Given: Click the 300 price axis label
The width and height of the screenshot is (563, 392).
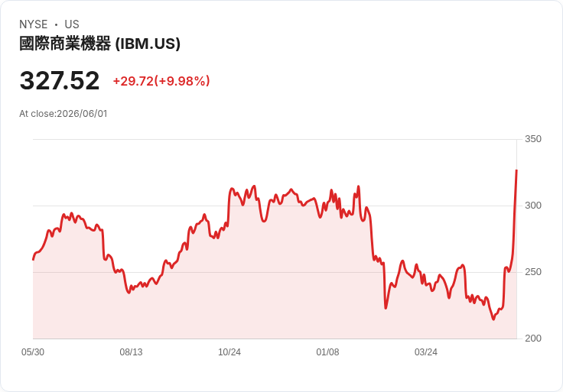Looking at the screenshot, I should click(533, 206).
